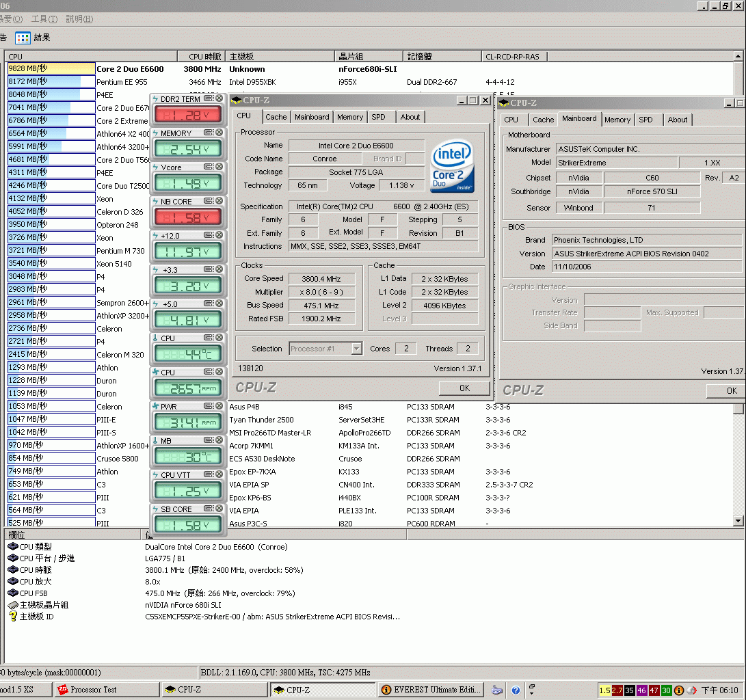Viewport: 746px width, 700px height.
Task: Click the yellow 1.5 tray indicator
Action: (x=604, y=690)
